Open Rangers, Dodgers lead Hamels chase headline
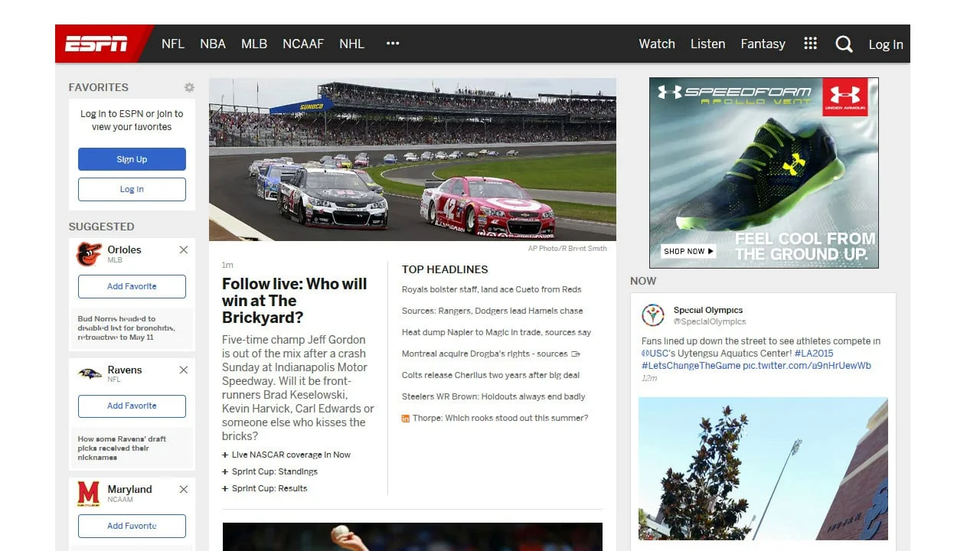Screen dimensions: 980x551 click(x=492, y=311)
